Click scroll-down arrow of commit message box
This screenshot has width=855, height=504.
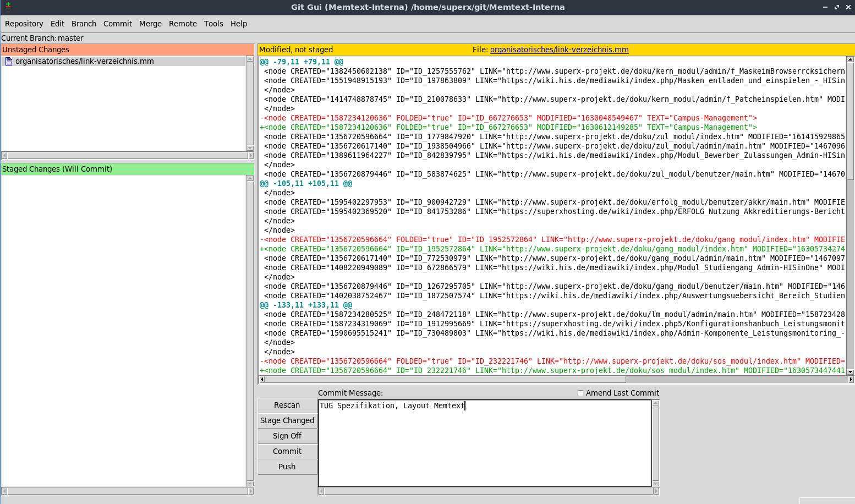(x=655, y=484)
